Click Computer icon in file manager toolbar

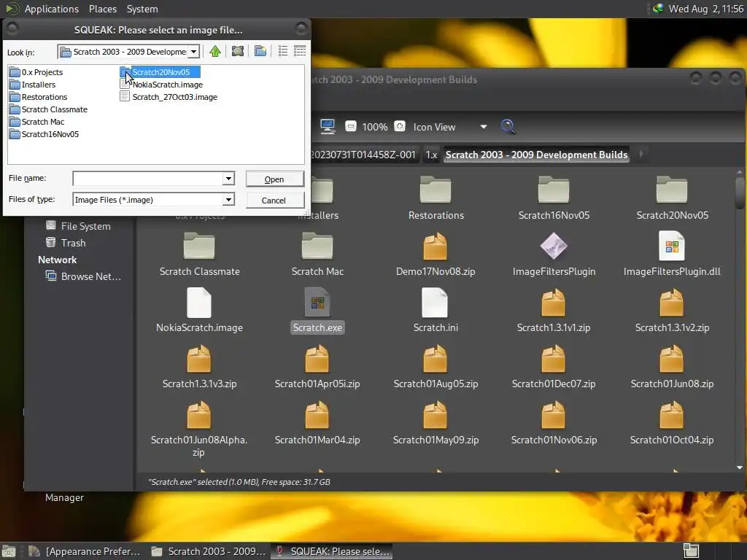(x=328, y=127)
